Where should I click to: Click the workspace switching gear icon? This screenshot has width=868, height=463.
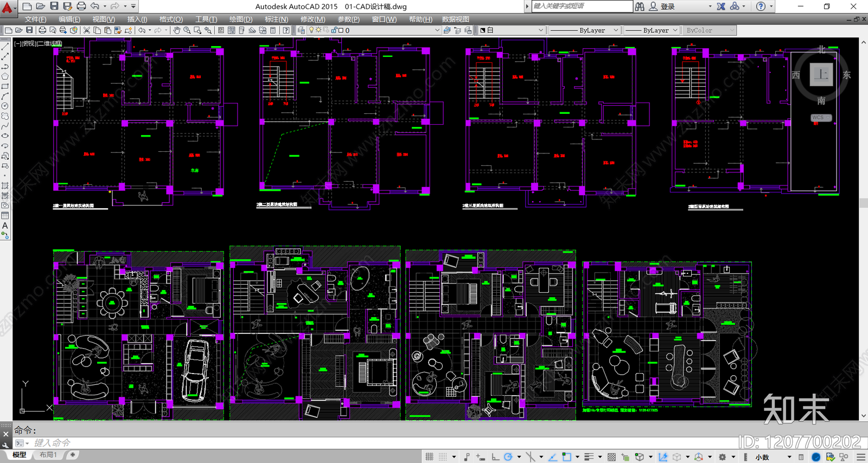click(722, 457)
